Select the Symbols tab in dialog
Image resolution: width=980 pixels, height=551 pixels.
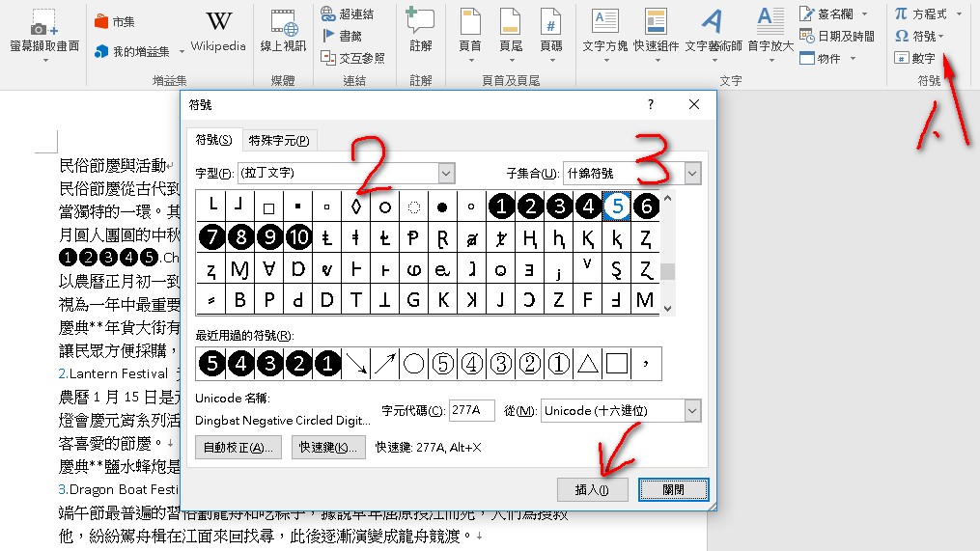pos(213,141)
